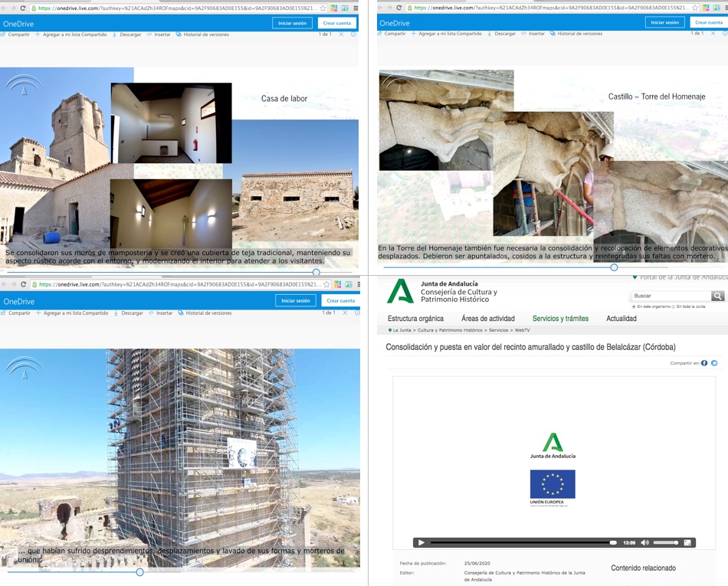Select the 'En toda la Junta' radio button

pyautogui.click(x=674, y=306)
